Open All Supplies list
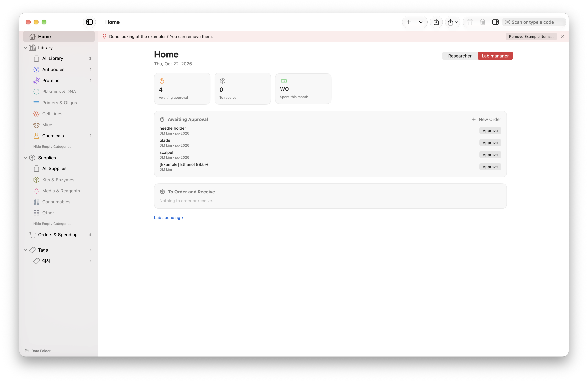This screenshot has width=588, height=382. coord(59,168)
